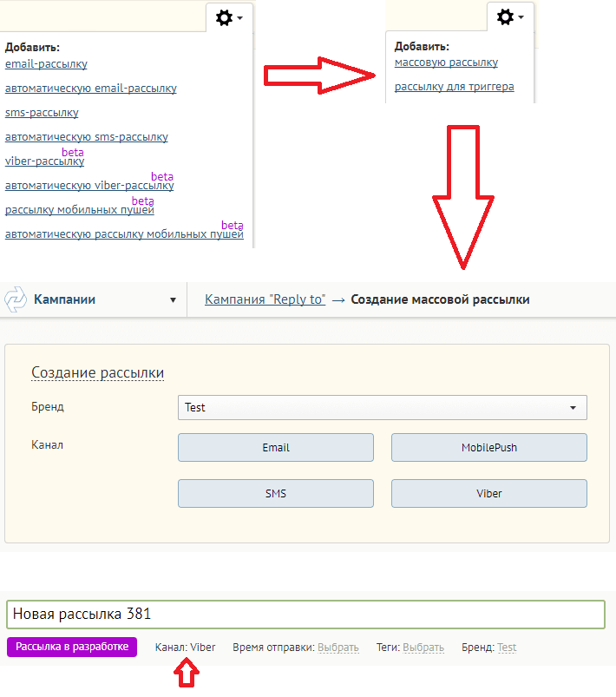Click 'Создание массовой рассылки' breadcrumb text
This screenshot has height=697, width=616.
440,299
